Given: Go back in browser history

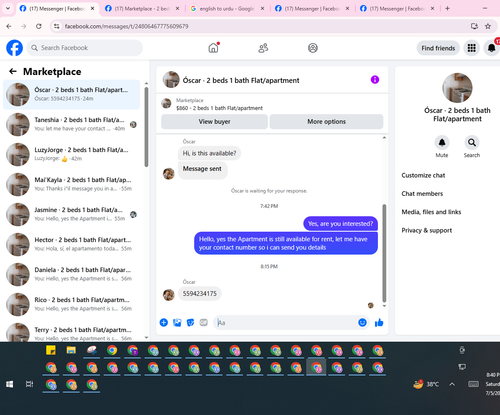Looking at the screenshot, I should 9,26.
